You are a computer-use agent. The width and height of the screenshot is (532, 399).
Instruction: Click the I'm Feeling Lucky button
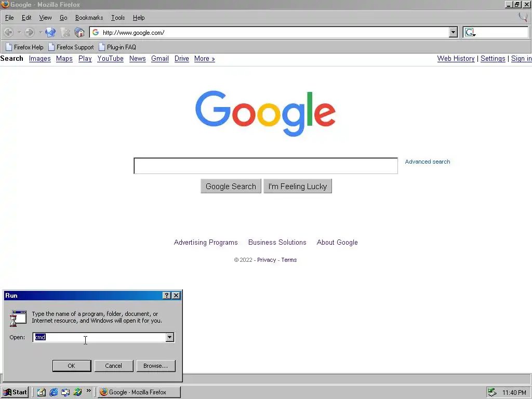coord(298,187)
